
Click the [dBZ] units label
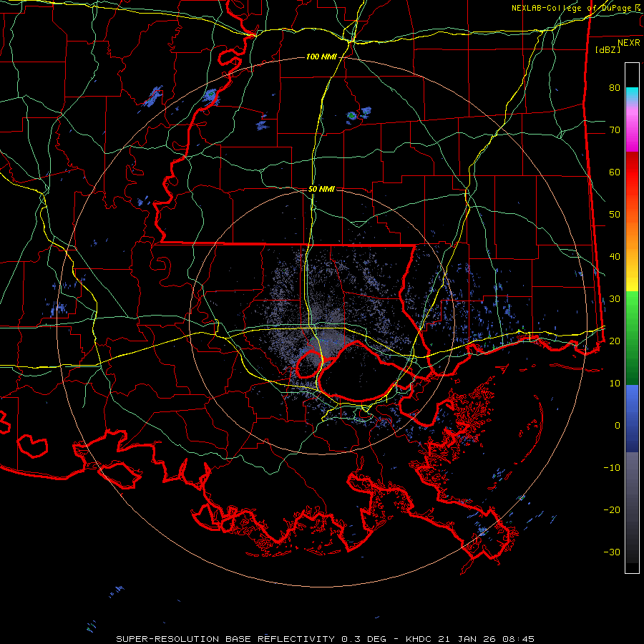pyautogui.click(x=608, y=49)
